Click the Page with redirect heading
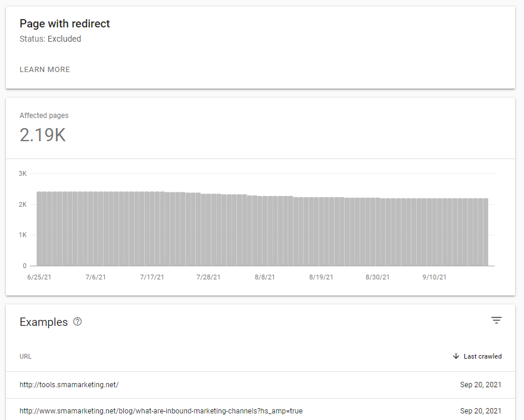This screenshot has height=420, width=524. coord(64,24)
